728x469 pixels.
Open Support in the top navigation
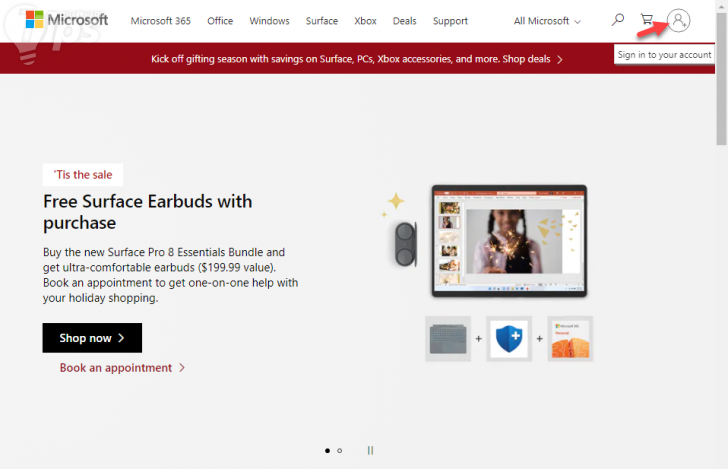[450, 21]
